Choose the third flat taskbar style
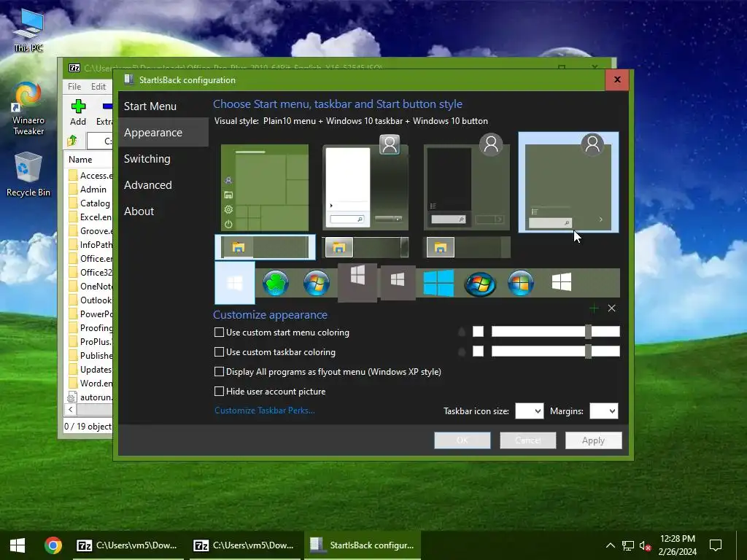Screen dimensions: 747x560 (x=468, y=248)
